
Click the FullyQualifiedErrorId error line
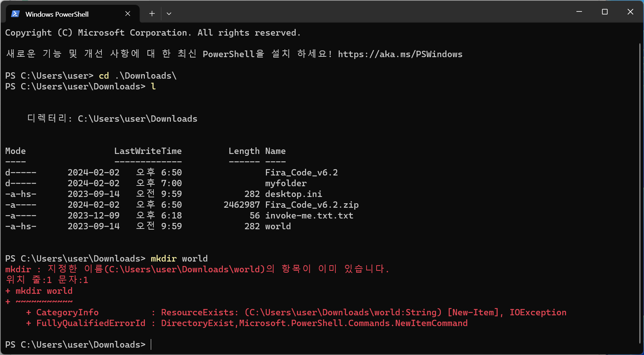tap(247, 323)
